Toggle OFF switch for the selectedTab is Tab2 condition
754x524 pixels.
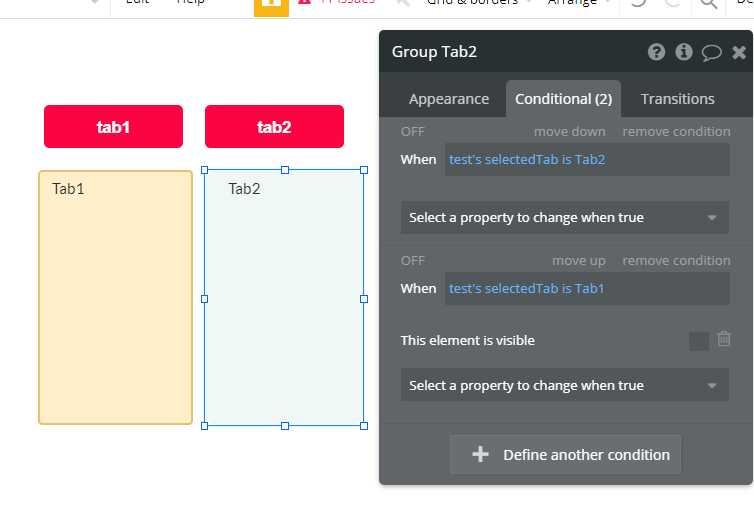[x=413, y=132]
